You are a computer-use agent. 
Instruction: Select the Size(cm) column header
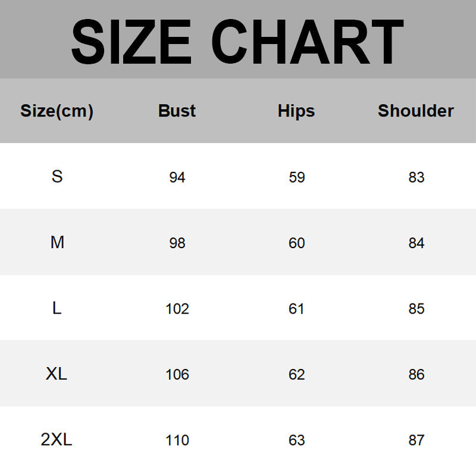click(57, 111)
